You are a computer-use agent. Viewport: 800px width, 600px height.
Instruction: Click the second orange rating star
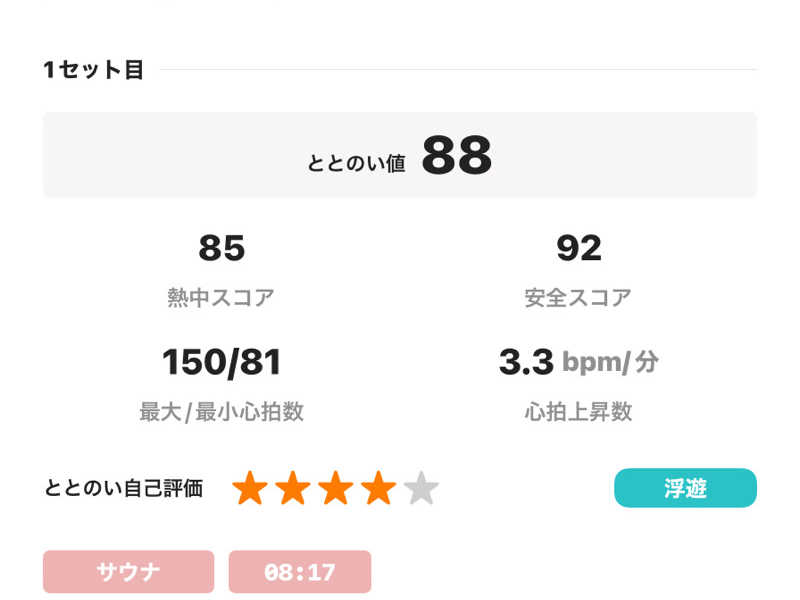click(x=293, y=489)
